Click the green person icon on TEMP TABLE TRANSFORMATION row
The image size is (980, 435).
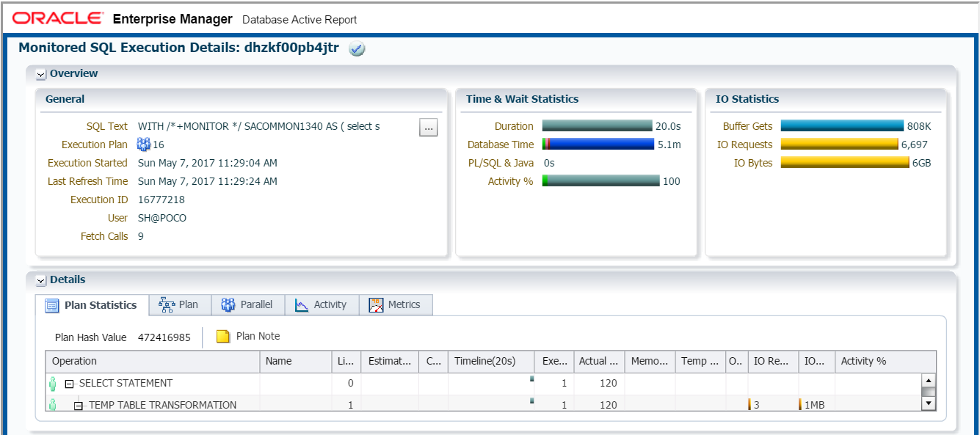click(53, 405)
